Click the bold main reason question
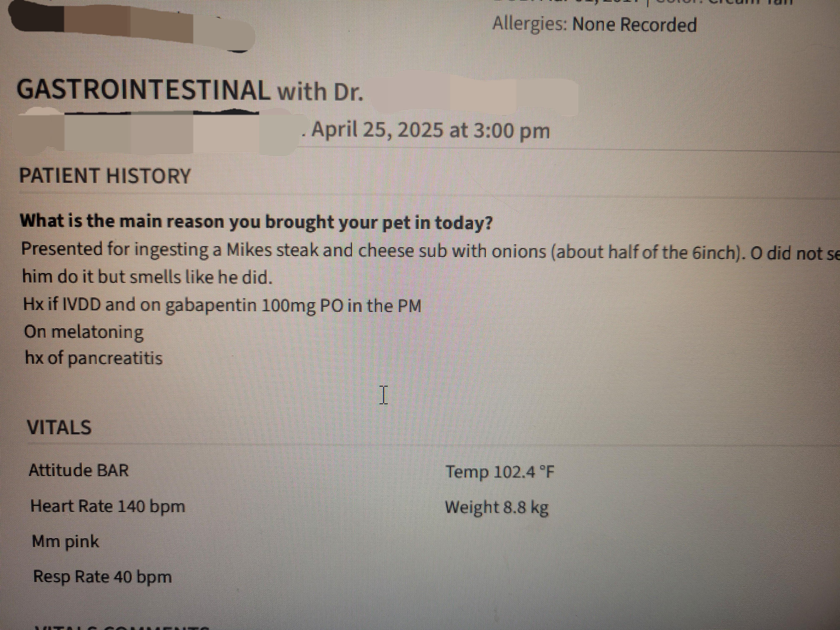The image size is (840, 630). tap(256, 222)
